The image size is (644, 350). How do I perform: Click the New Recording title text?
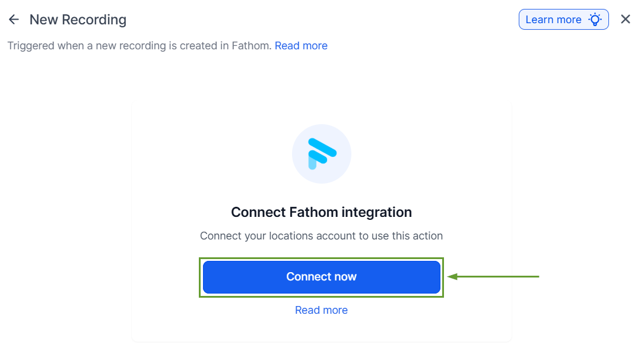point(78,20)
